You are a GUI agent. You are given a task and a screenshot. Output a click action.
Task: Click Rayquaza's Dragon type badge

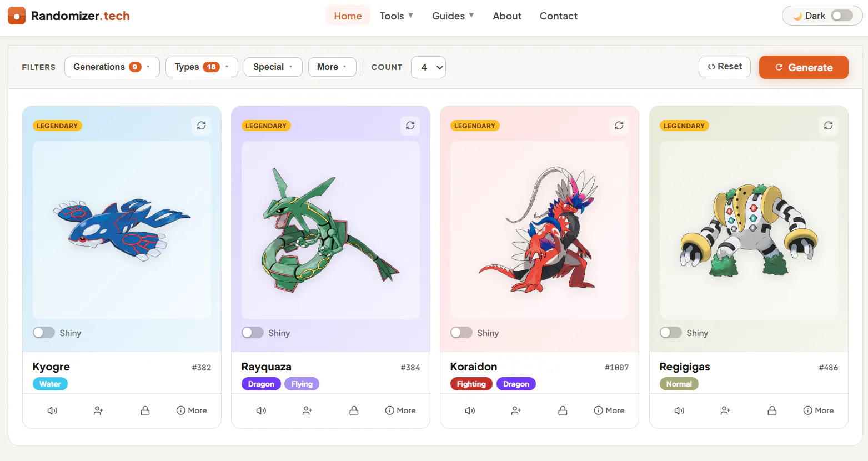pyautogui.click(x=261, y=384)
